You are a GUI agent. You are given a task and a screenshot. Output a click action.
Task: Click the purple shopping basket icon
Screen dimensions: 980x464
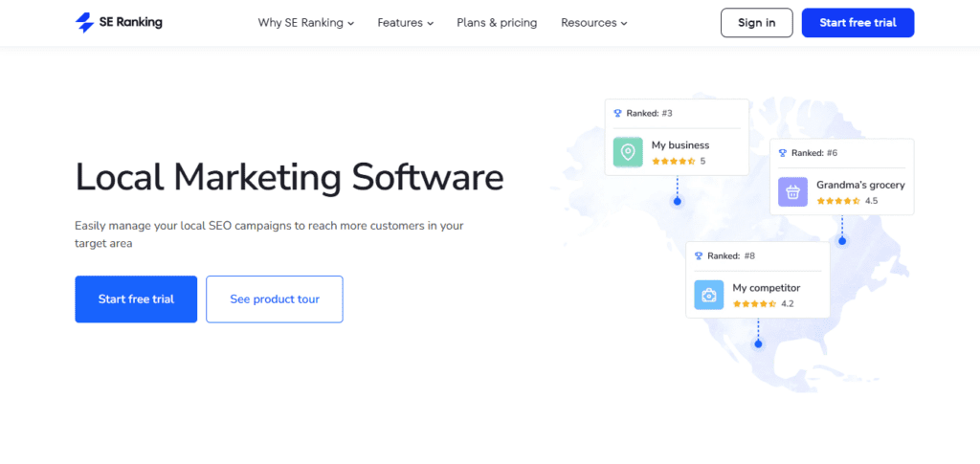tap(792, 192)
